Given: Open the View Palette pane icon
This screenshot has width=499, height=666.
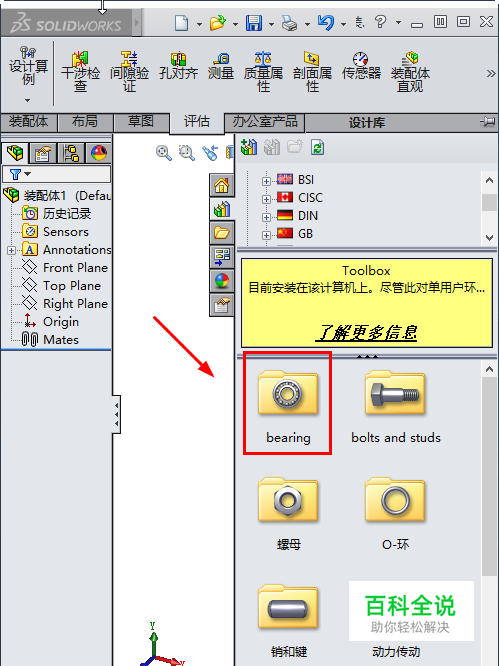Looking at the screenshot, I should (x=222, y=257).
